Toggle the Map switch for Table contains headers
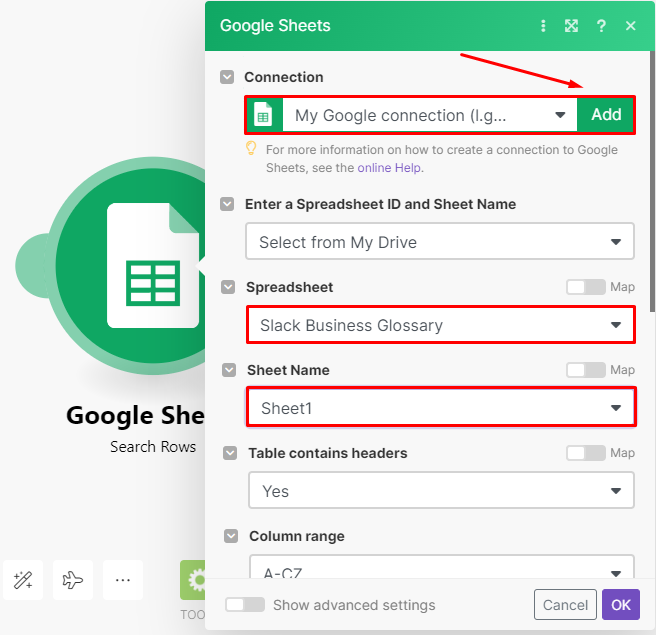Viewport: 656px width, 635px height. [x=586, y=453]
